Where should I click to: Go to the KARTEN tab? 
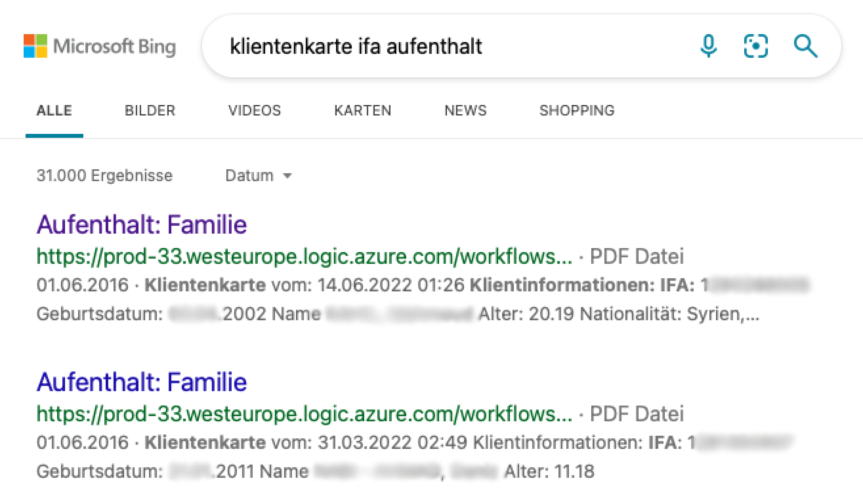coord(363,111)
